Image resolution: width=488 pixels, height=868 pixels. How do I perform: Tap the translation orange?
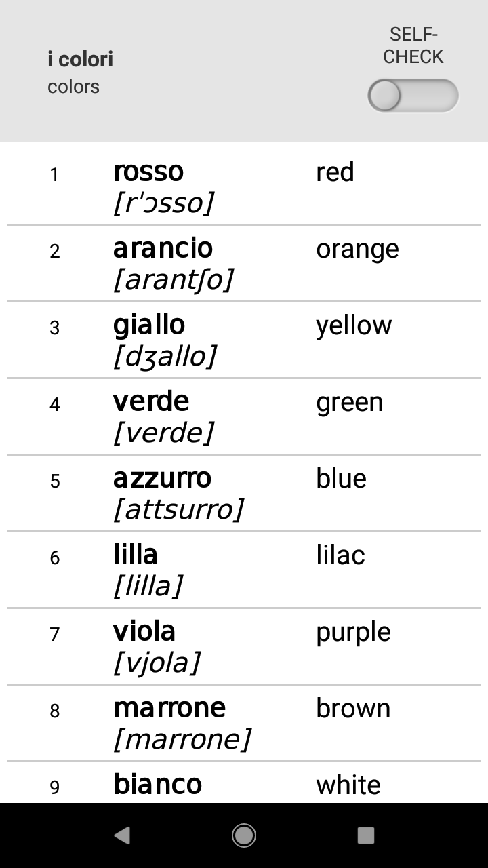coord(357,248)
